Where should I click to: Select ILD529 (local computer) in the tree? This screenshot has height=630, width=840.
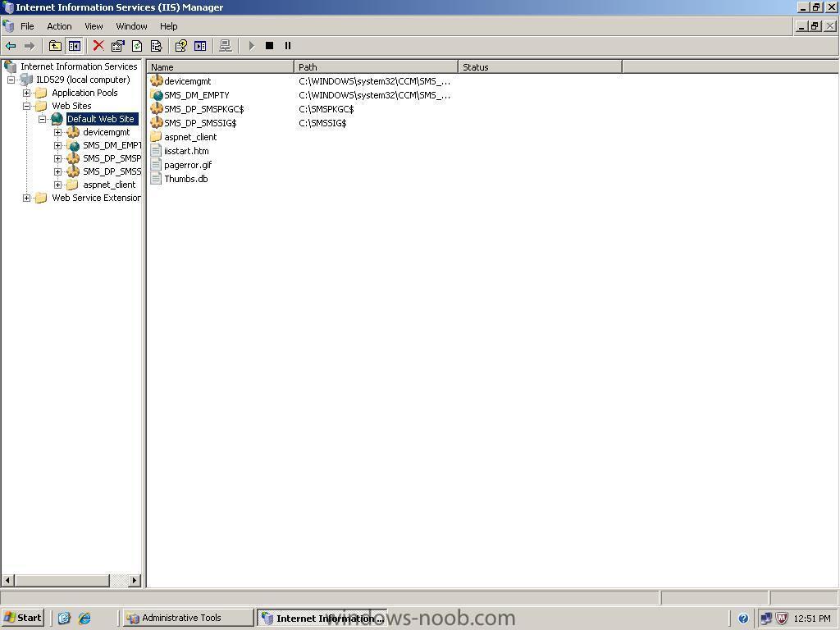click(x=83, y=80)
